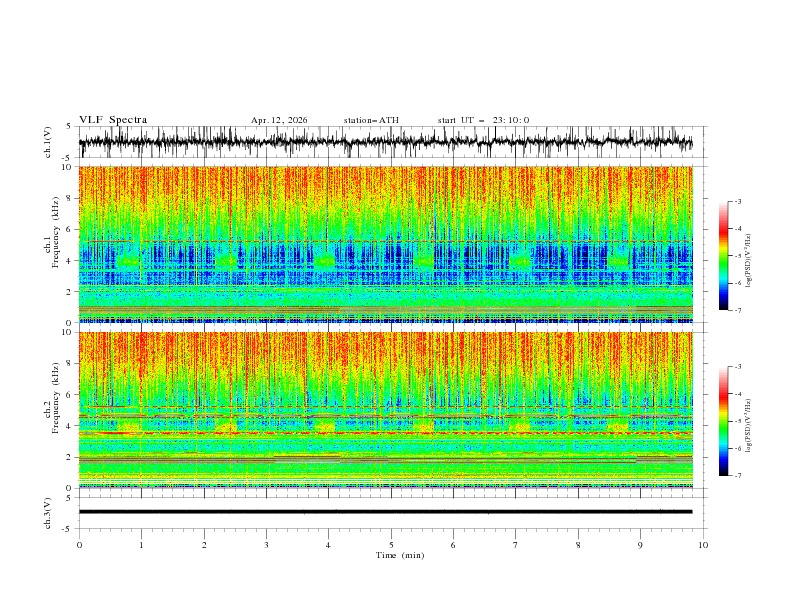The width and height of the screenshot is (792, 612).
Task: Click the 'VLF Spectra' title text
Action: tap(113, 120)
